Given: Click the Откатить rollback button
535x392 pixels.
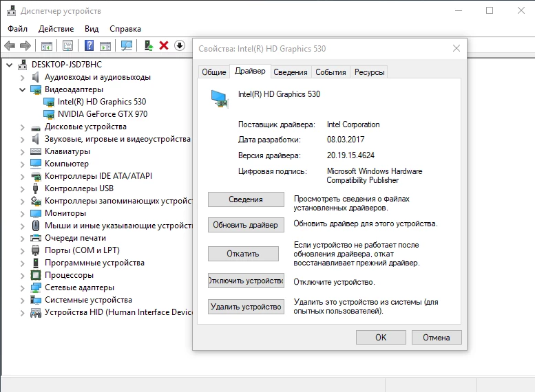Looking at the screenshot, I should (243, 254).
